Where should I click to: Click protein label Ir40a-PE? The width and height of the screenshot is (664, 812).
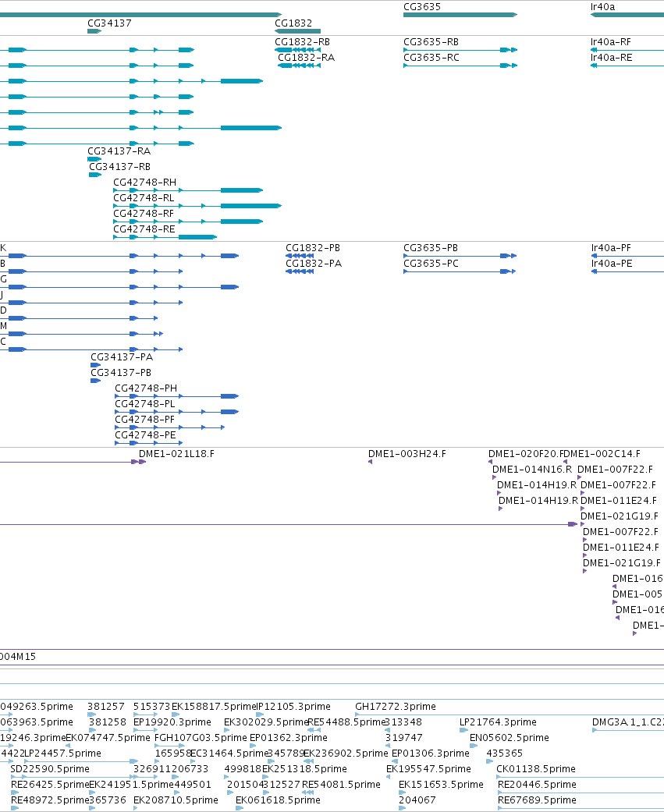pos(612,264)
